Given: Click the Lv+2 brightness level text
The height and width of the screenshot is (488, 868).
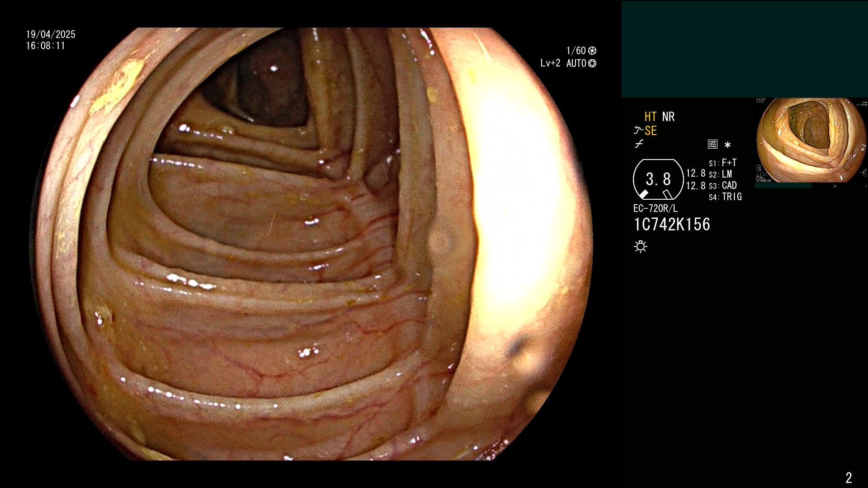Looking at the screenshot, I should point(550,63).
